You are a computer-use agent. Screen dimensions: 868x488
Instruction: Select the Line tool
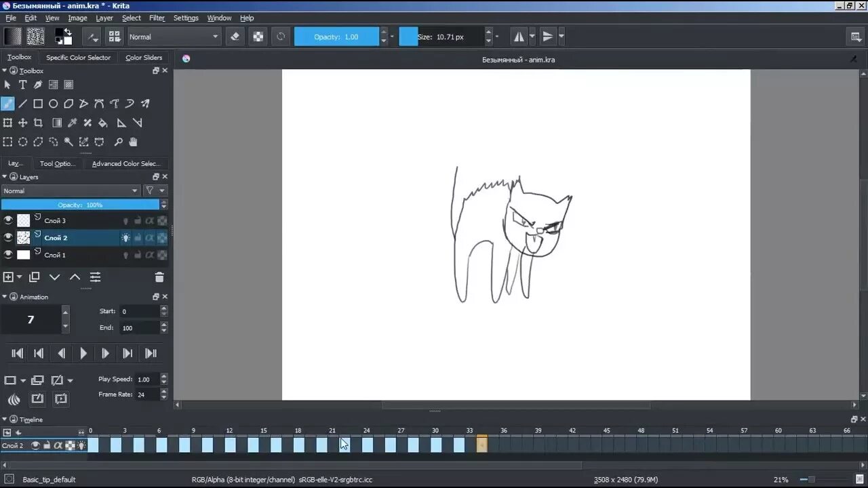coord(23,104)
